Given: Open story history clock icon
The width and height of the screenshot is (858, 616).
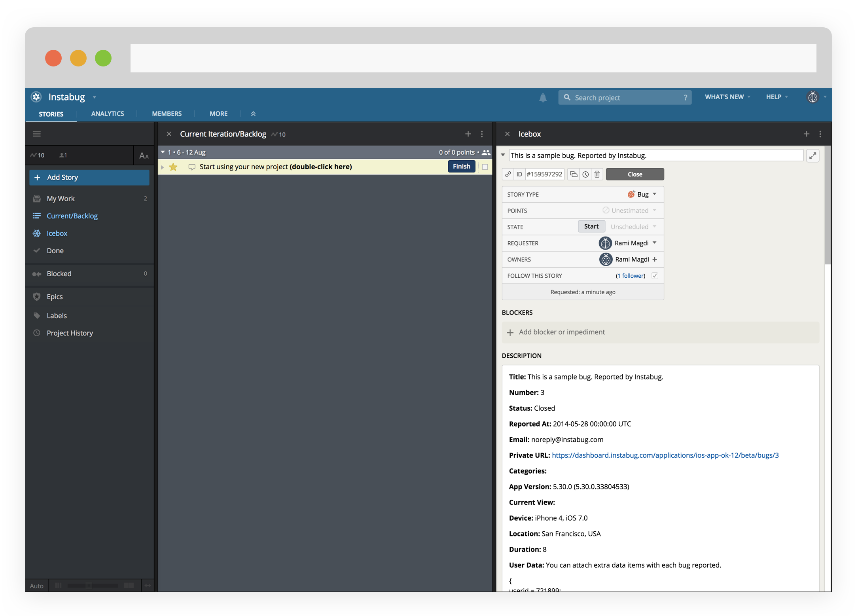Looking at the screenshot, I should click(x=585, y=174).
